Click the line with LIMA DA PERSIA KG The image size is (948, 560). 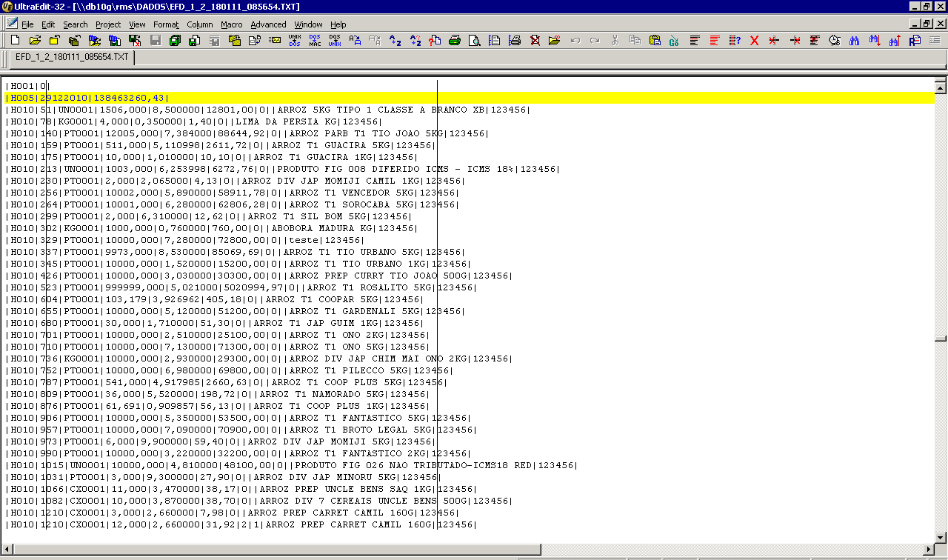point(194,121)
